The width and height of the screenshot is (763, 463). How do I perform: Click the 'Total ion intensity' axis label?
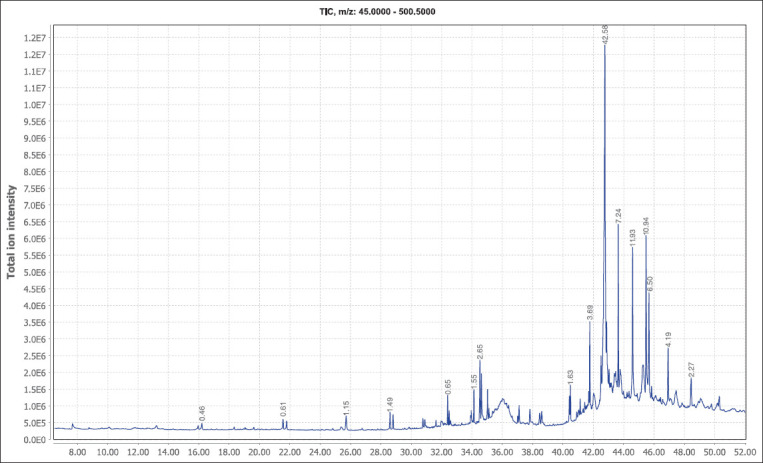tap(11, 232)
